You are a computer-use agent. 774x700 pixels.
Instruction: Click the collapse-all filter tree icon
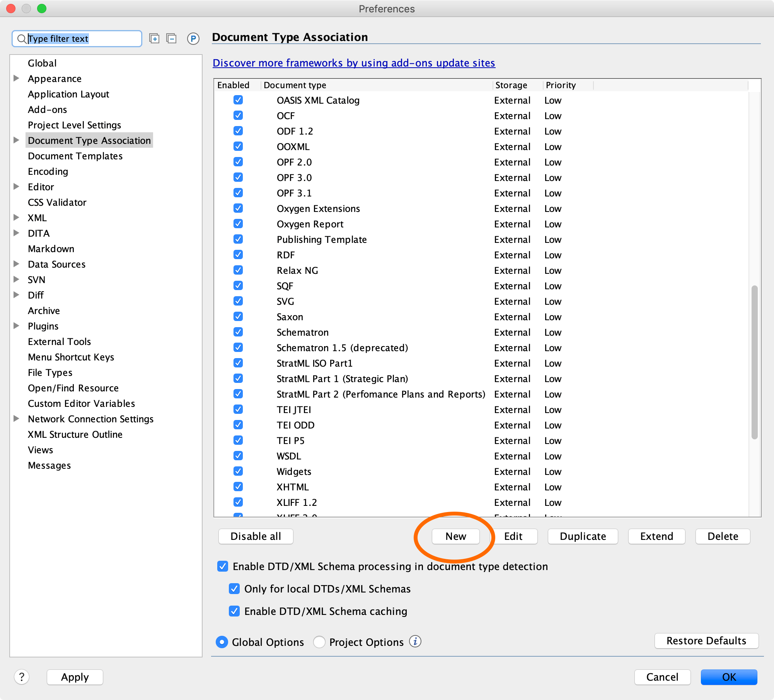172,39
